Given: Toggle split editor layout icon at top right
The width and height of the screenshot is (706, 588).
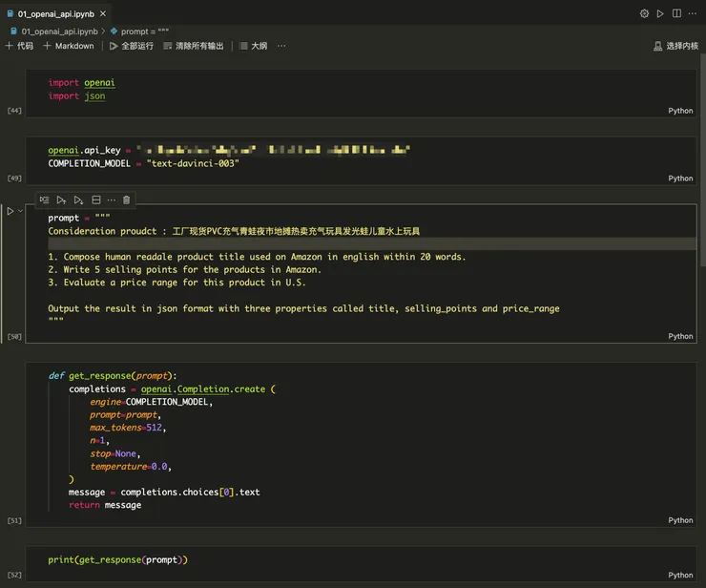Looking at the screenshot, I should point(676,13).
